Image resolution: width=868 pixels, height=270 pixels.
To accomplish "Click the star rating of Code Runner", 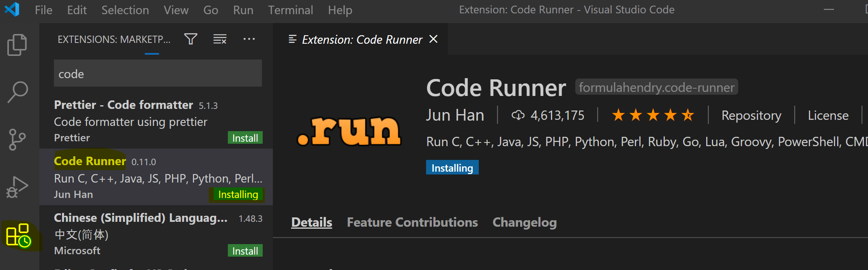I will point(653,115).
